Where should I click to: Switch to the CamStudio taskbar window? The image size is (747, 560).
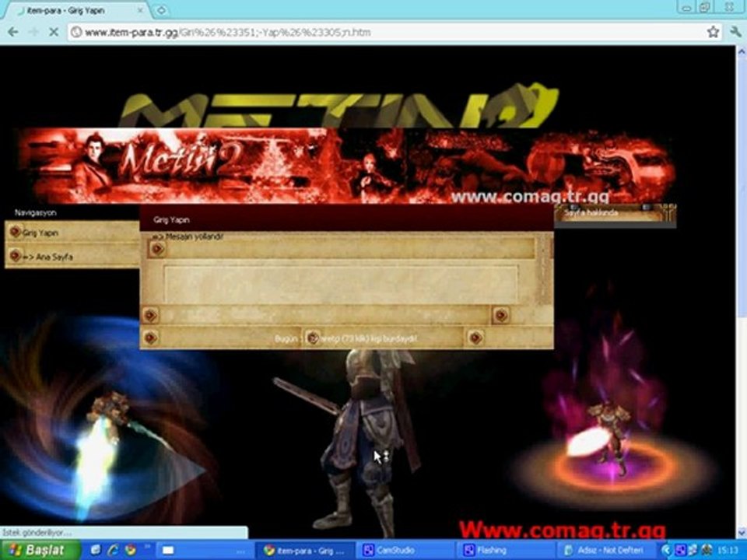(405, 551)
